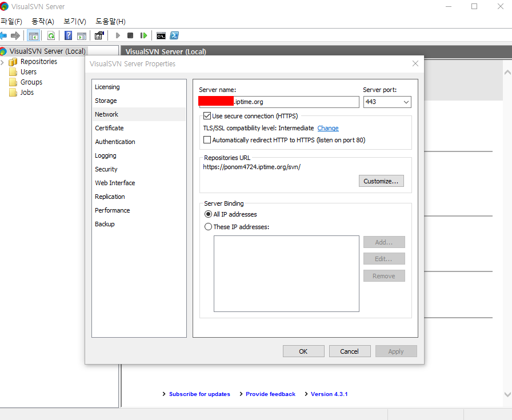Select the Repositories node in tree
Image resolution: width=512 pixels, height=420 pixels.
point(38,62)
